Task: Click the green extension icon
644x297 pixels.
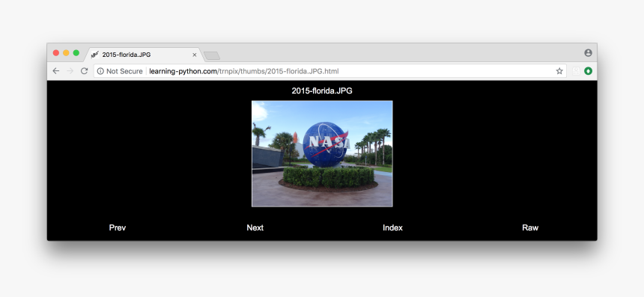Action: [x=588, y=71]
